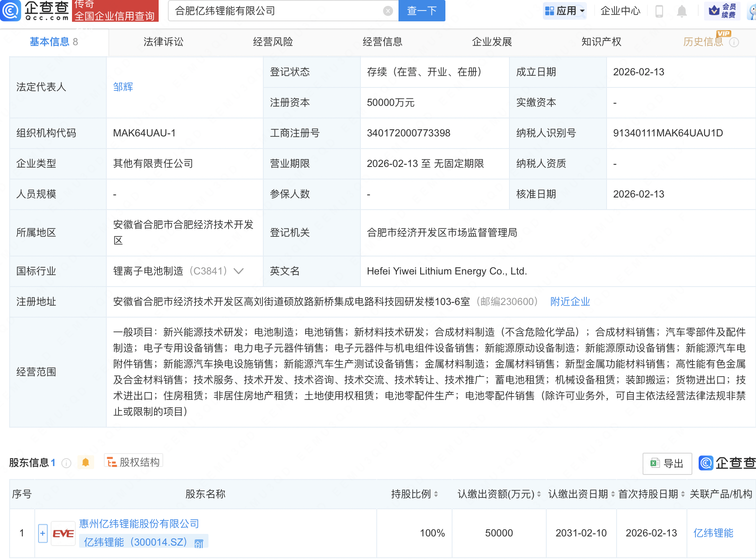
Task: Click the 导出 export button
Action: tap(667, 464)
